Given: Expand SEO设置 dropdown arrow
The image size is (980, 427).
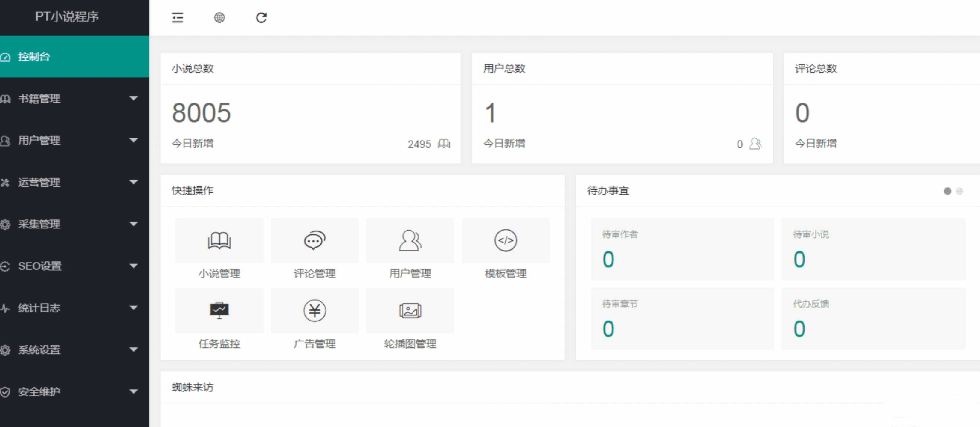Looking at the screenshot, I should click(133, 266).
